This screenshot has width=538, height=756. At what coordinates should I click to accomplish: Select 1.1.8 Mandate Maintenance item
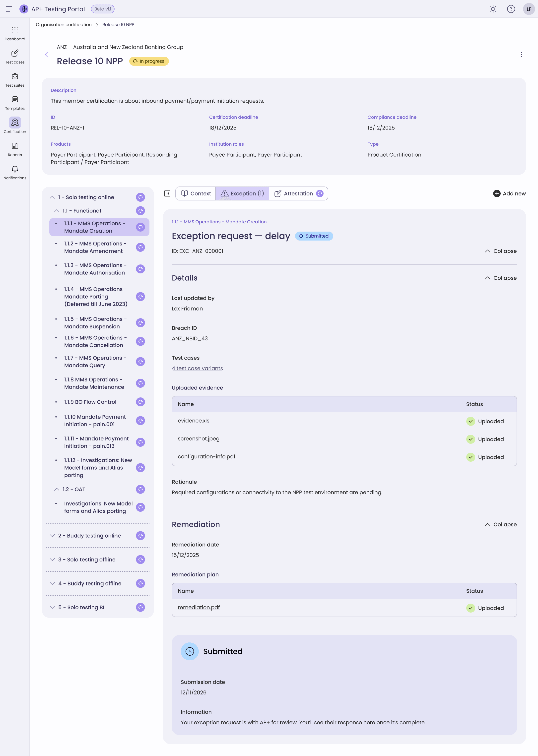(99, 383)
